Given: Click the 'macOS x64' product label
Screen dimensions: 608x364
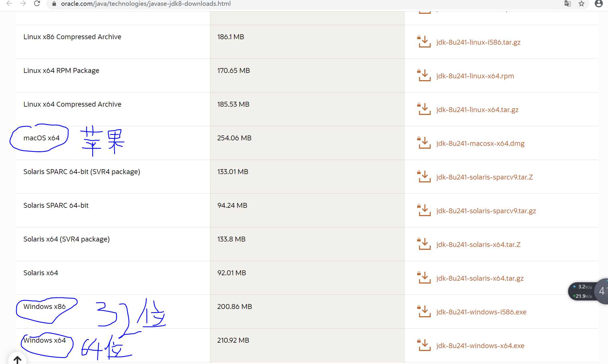Looking at the screenshot, I should [x=41, y=138].
